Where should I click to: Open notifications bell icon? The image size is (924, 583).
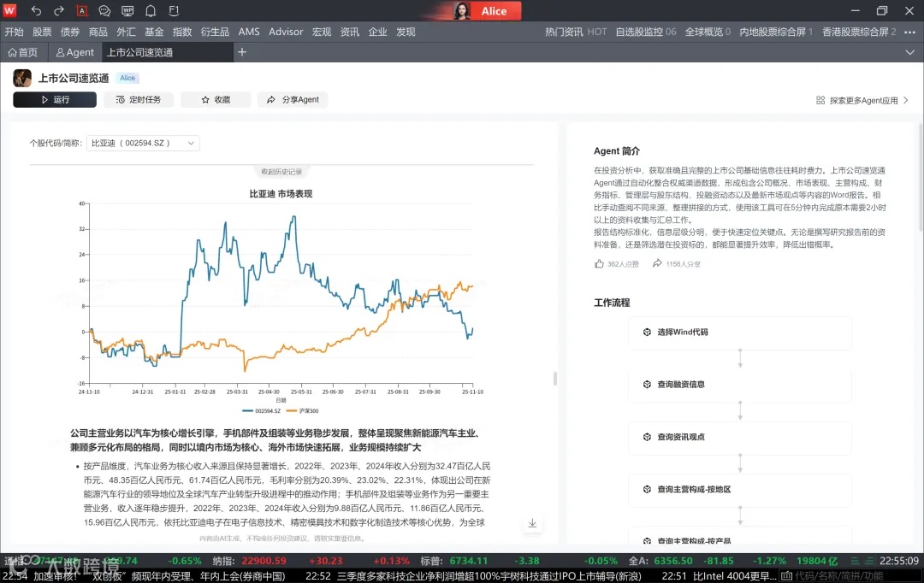tap(151, 10)
